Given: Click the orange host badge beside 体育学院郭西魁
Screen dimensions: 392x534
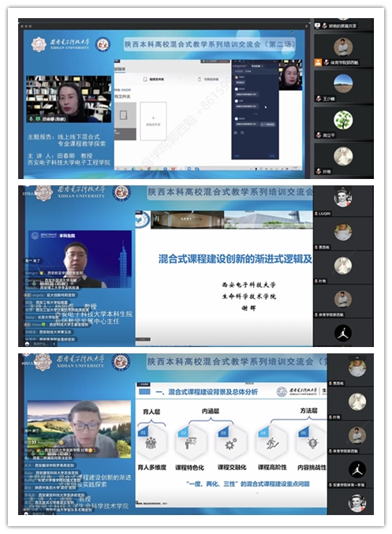Looking at the screenshot, I should 318,62.
